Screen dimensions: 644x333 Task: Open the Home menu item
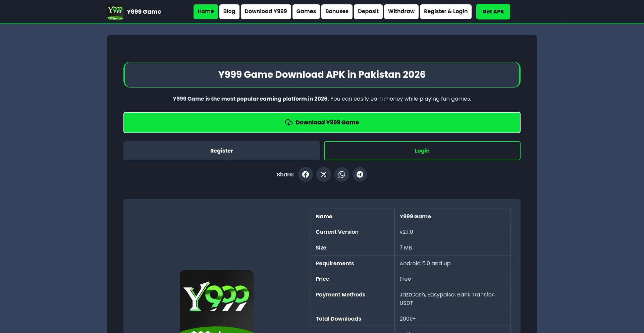[206, 12]
